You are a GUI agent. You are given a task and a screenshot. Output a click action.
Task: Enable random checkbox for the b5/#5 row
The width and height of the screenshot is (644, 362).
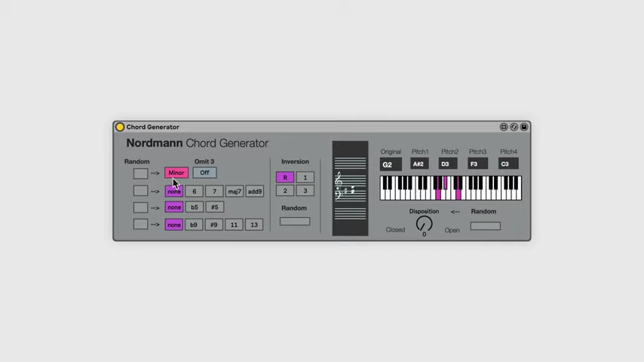coord(140,207)
